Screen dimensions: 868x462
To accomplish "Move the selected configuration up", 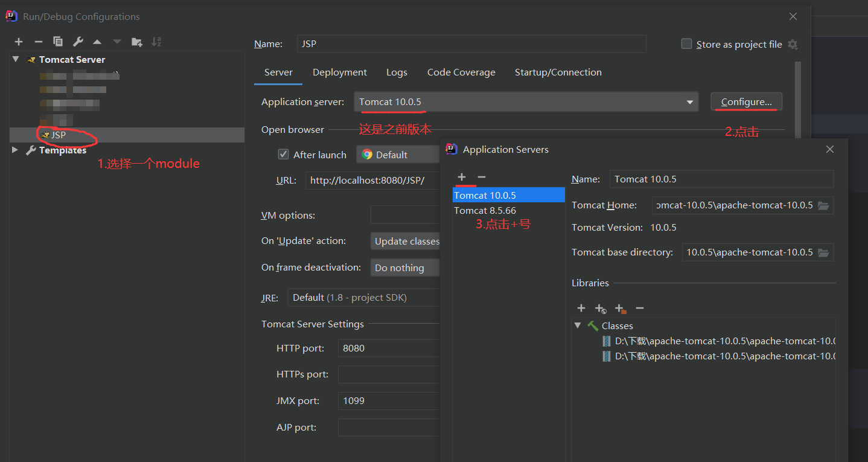I will click(98, 42).
